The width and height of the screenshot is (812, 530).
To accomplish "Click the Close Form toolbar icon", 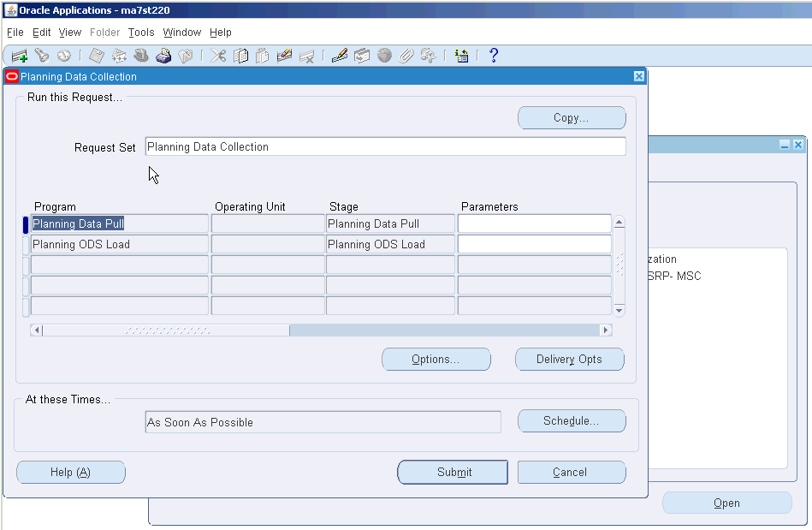I will coord(186,56).
